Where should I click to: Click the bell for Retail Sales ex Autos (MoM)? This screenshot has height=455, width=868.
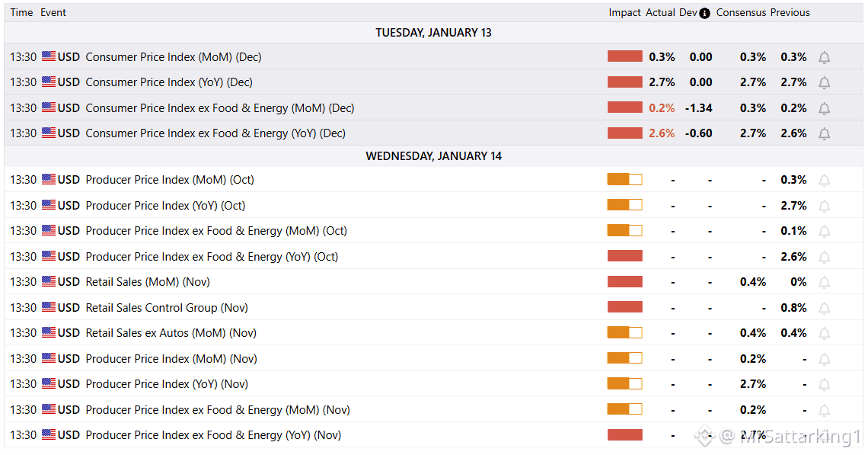[x=824, y=333]
